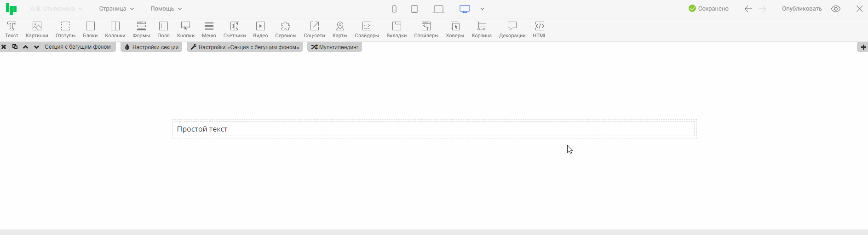Switch to tablet device view
The image size is (868, 235).
414,9
